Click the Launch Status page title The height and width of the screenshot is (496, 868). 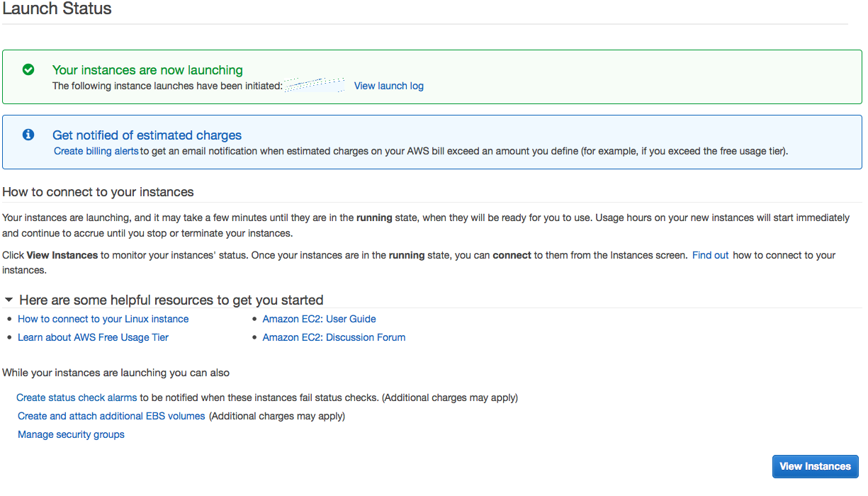tap(57, 9)
